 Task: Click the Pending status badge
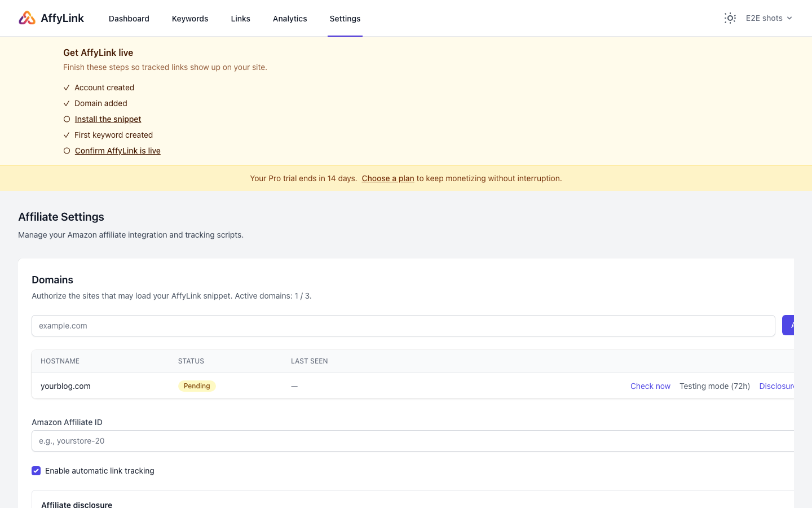197,386
